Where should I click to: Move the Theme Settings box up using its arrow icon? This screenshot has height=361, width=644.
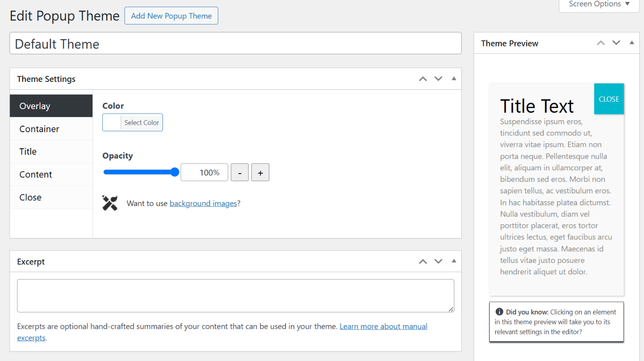click(x=423, y=78)
